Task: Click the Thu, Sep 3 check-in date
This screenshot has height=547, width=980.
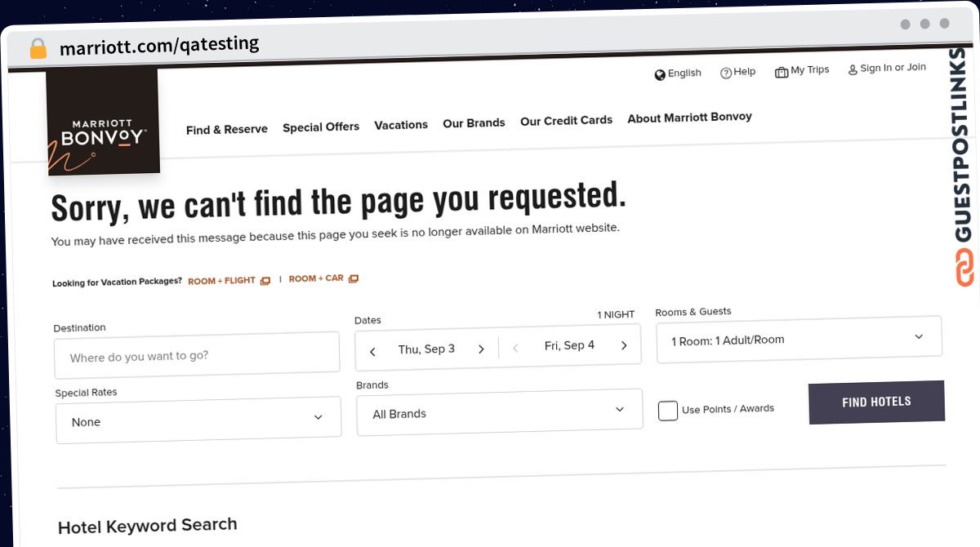Action: click(426, 349)
